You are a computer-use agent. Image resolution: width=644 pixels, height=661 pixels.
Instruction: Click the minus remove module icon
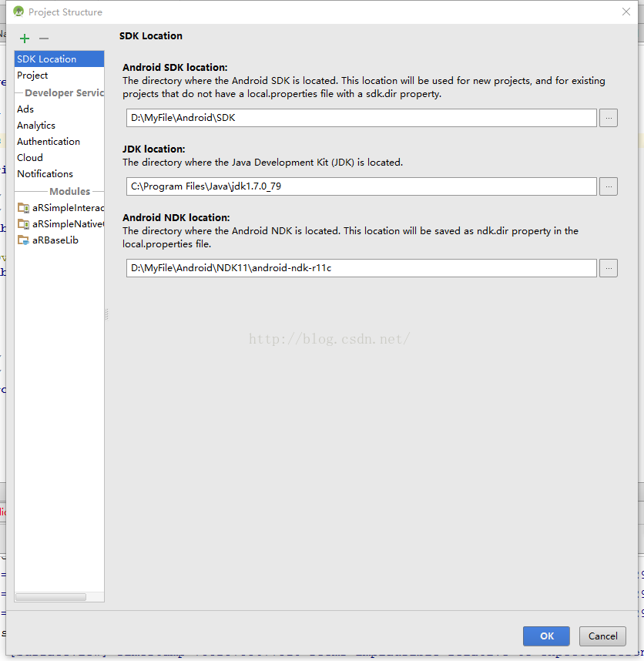[x=44, y=39]
